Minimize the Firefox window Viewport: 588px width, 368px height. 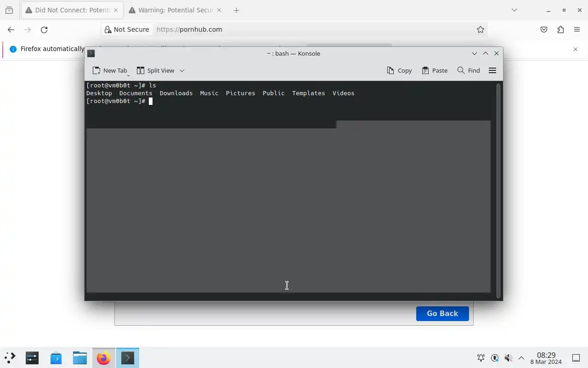[x=548, y=10]
